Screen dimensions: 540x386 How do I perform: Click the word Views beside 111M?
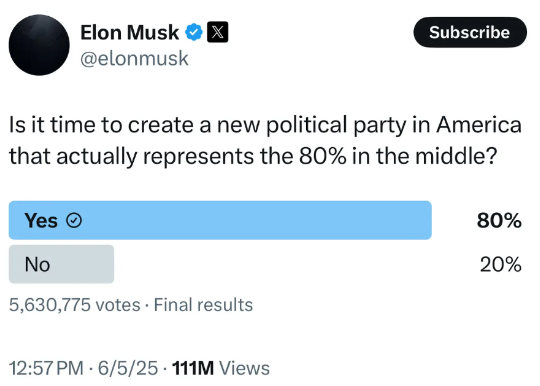pyautogui.click(x=245, y=368)
